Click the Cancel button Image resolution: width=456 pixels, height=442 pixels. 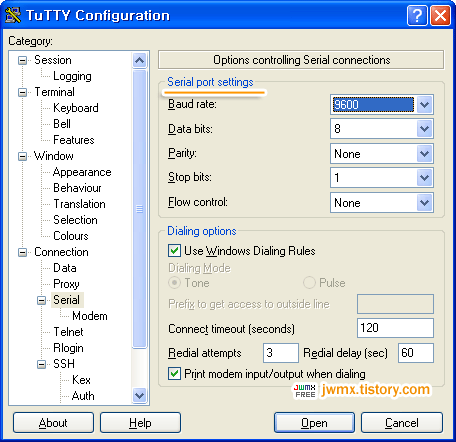pos(402,423)
